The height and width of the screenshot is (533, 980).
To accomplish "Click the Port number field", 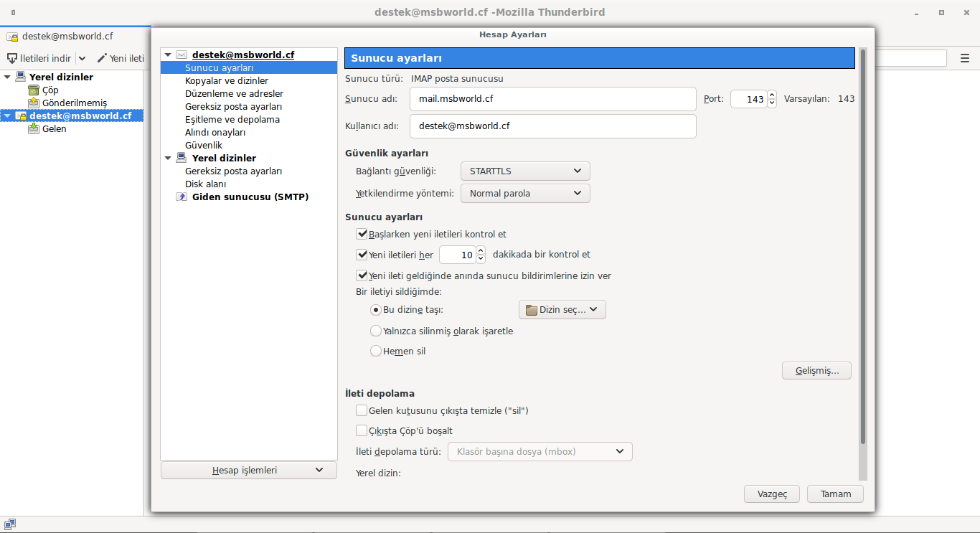I will tap(749, 99).
